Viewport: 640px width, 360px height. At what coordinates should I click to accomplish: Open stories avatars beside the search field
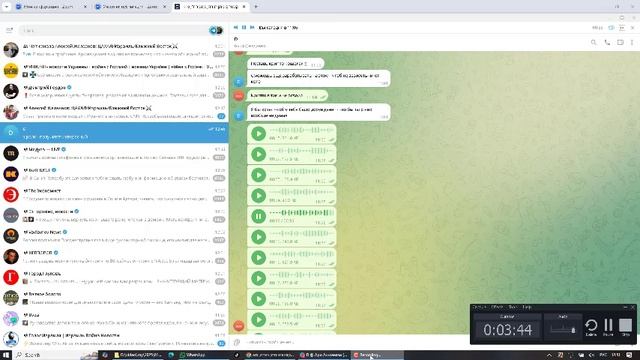coord(216,30)
